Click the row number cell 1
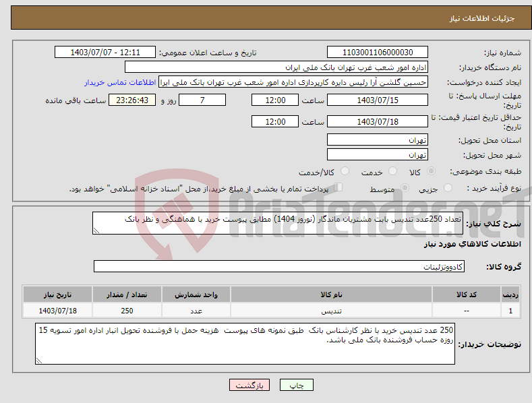 tap(510, 311)
